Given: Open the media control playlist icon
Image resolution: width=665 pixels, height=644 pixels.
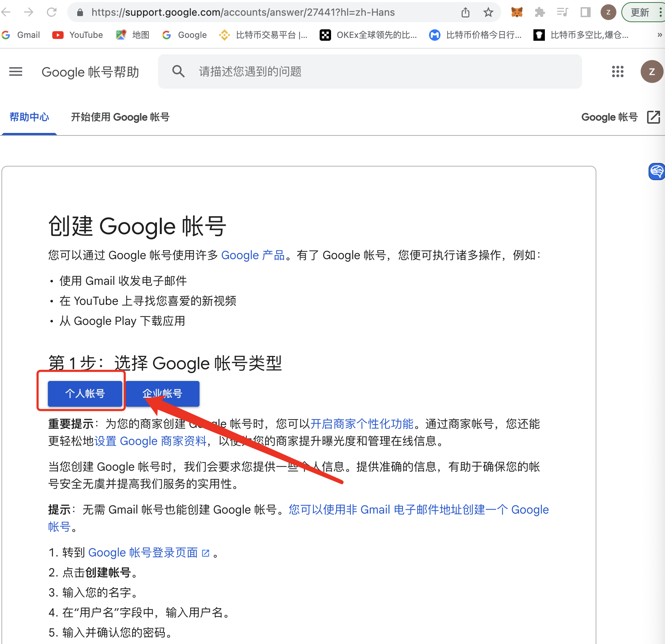Looking at the screenshot, I should click(x=562, y=13).
